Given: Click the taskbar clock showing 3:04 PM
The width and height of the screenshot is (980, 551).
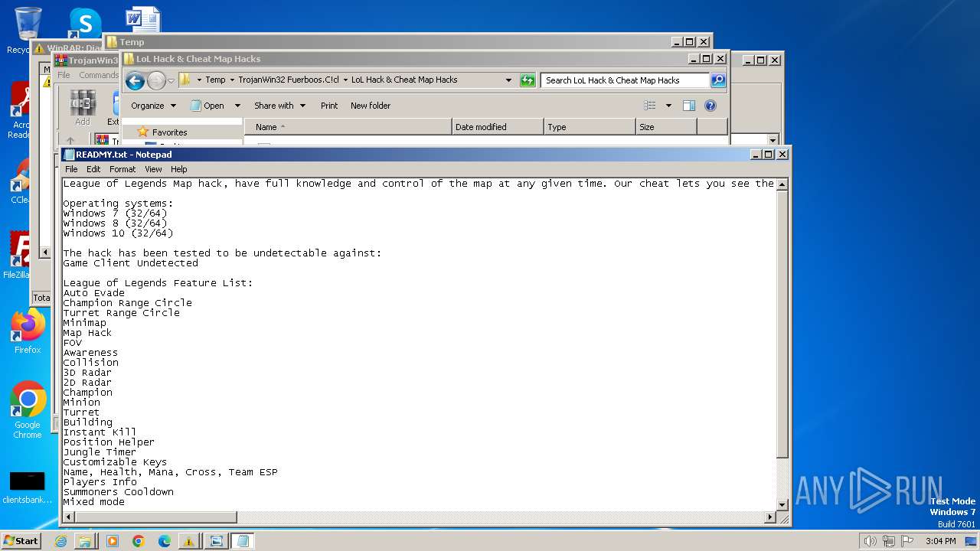Looking at the screenshot, I should click(x=941, y=541).
